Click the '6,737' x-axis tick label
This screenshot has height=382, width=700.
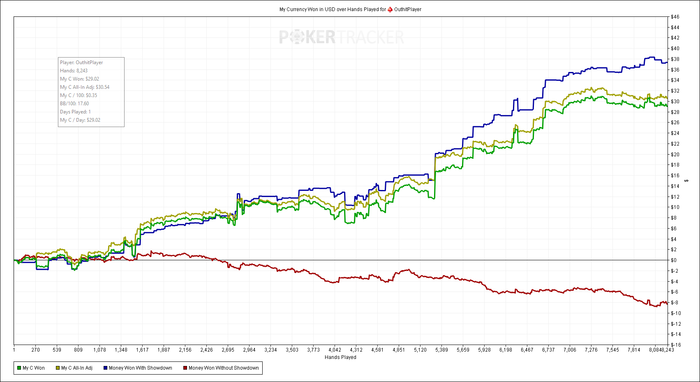[x=548, y=351]
